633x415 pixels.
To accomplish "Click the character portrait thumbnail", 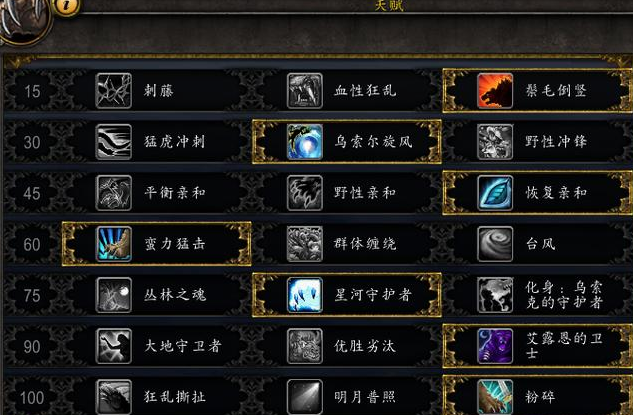I will (24, 18).
